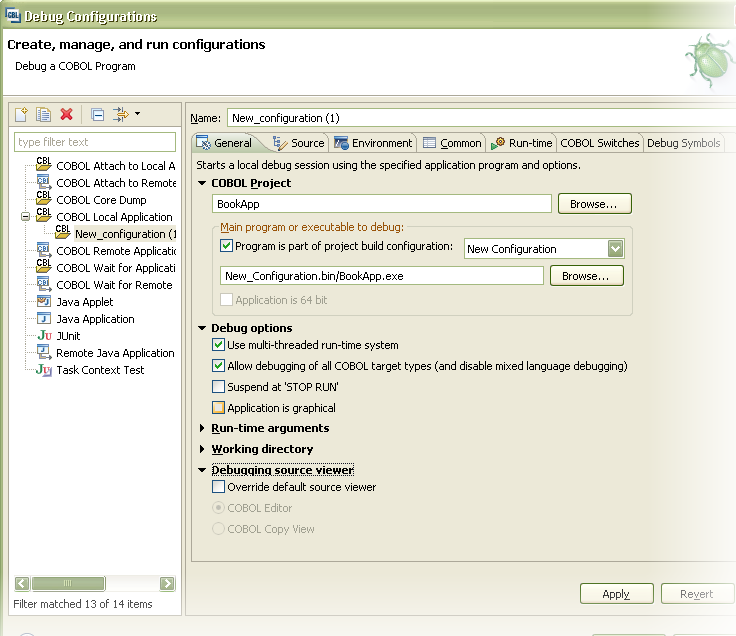Click the COBOL Remote Application icon

click(44, 249)
